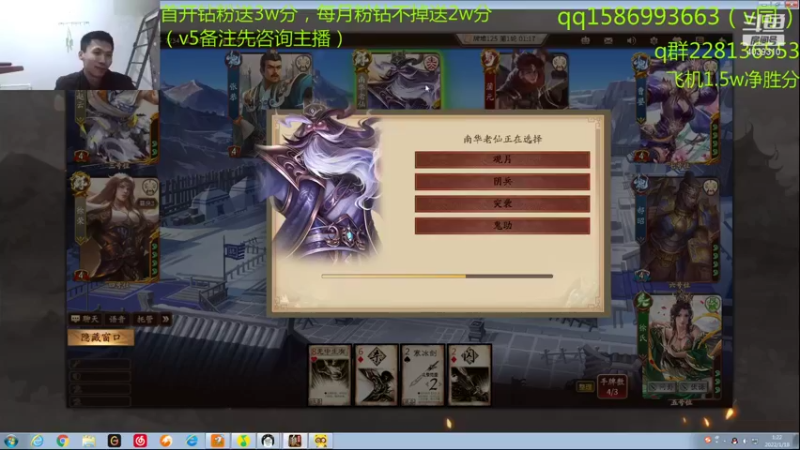This screenshot has width=800, height=450.
Task: Open the file explorer taskbar icon
Action: 89,441
